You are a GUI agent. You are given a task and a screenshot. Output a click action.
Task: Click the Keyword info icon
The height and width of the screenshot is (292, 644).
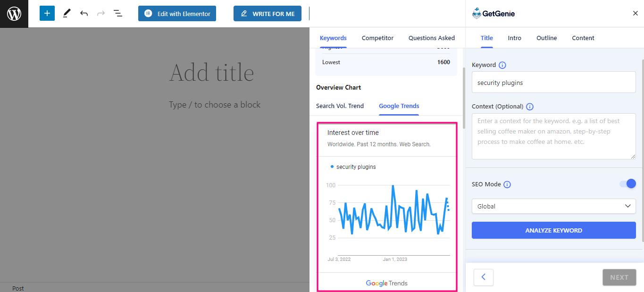point(502,65)
